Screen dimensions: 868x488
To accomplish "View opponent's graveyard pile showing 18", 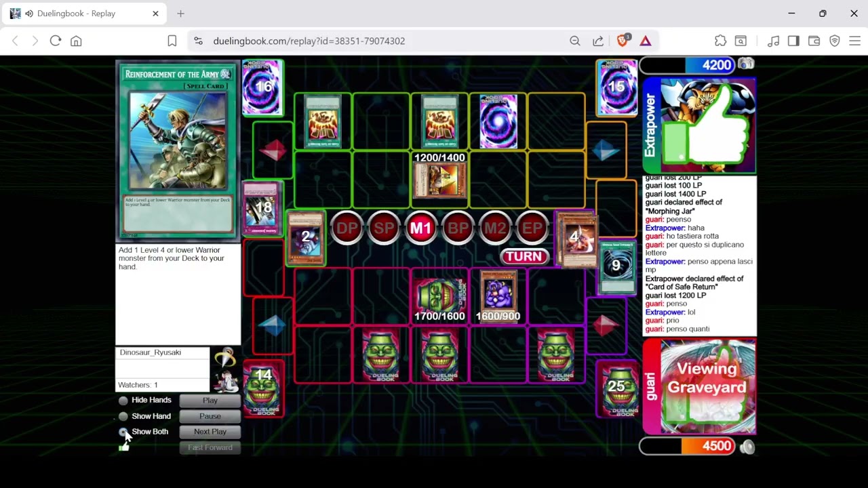I will pyautogui.click(x=262, y=208).
